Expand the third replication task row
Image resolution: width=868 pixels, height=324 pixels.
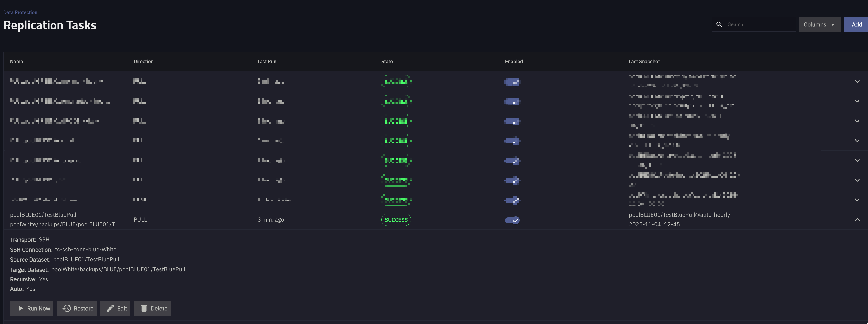857,121
